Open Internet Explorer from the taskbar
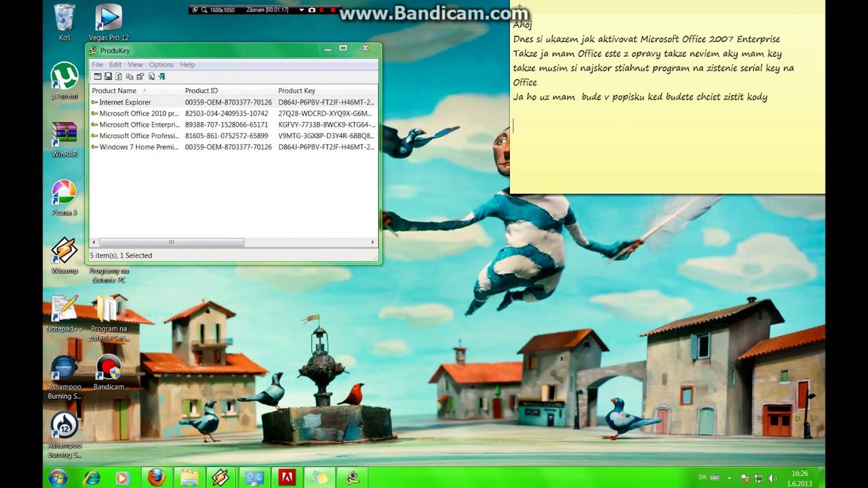This screenshot has width=868, height=488. coord(91,478)
